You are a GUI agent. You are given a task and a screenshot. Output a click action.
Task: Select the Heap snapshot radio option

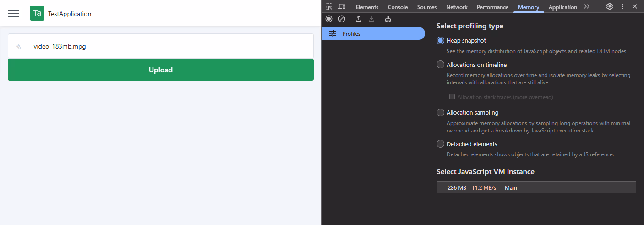click(440, 41)
